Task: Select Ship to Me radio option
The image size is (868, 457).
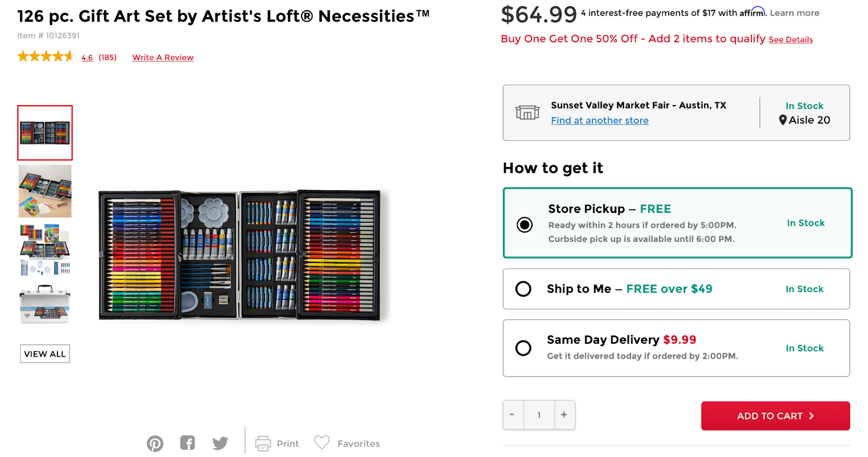Action: tap(524, 289)
